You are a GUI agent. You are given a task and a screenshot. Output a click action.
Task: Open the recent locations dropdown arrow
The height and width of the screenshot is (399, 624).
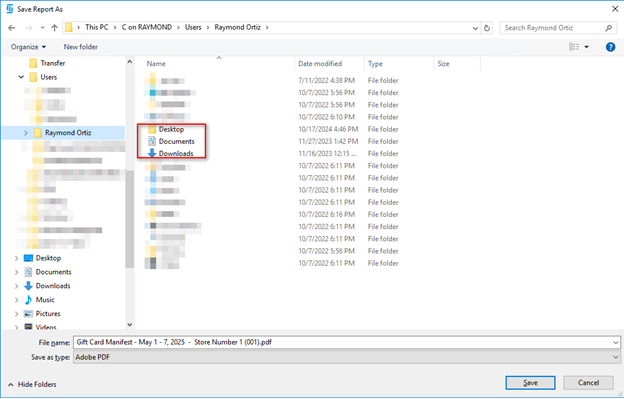(x=43, y=28)
